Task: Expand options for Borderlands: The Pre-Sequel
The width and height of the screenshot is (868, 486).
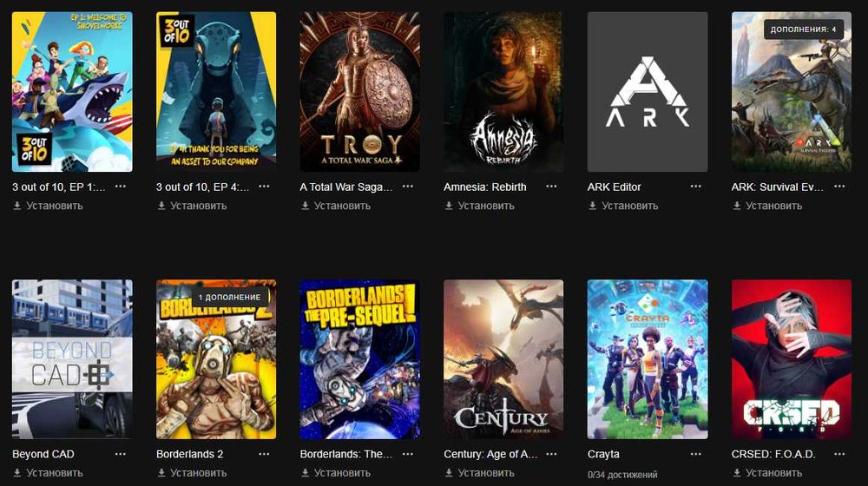Action: click(x=408, y=454)
